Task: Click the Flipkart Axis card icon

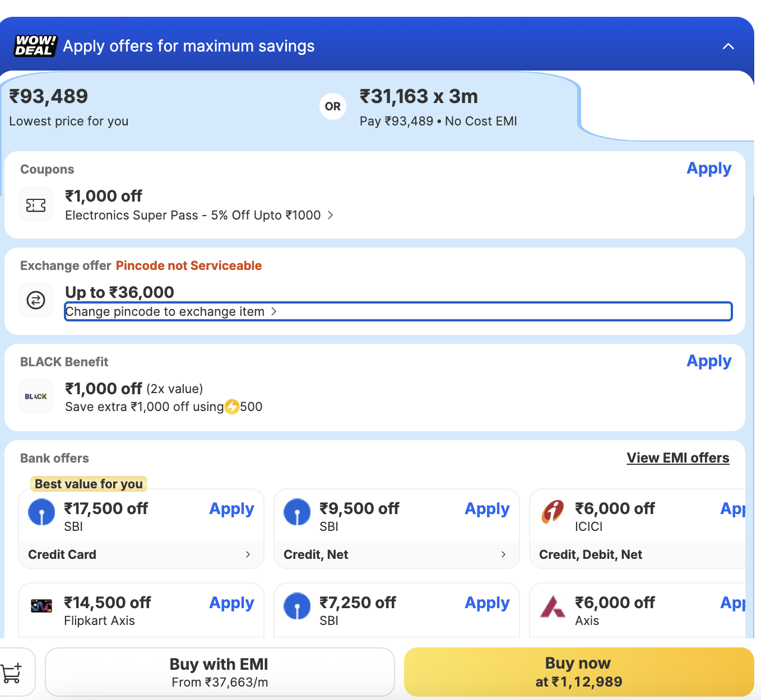Action: (41, 606)
